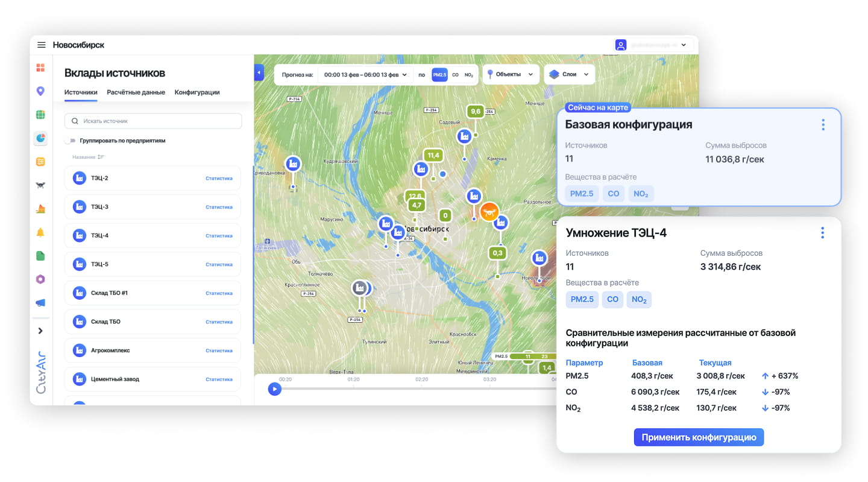This screenshot has height=482, width=868.
Task: Open the megaphone icon in sidebar
Action: click(x=40, y=303)
